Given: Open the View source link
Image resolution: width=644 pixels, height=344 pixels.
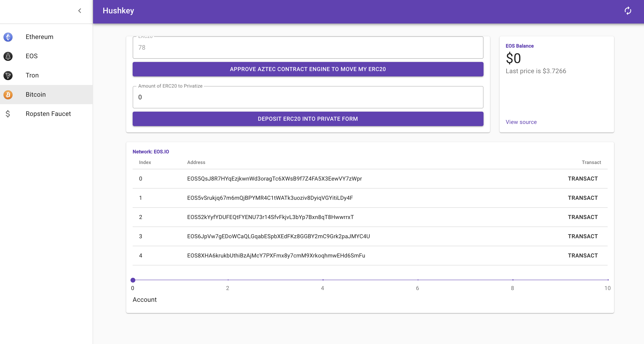Looking at the screenshot, I should pos(521,122).
